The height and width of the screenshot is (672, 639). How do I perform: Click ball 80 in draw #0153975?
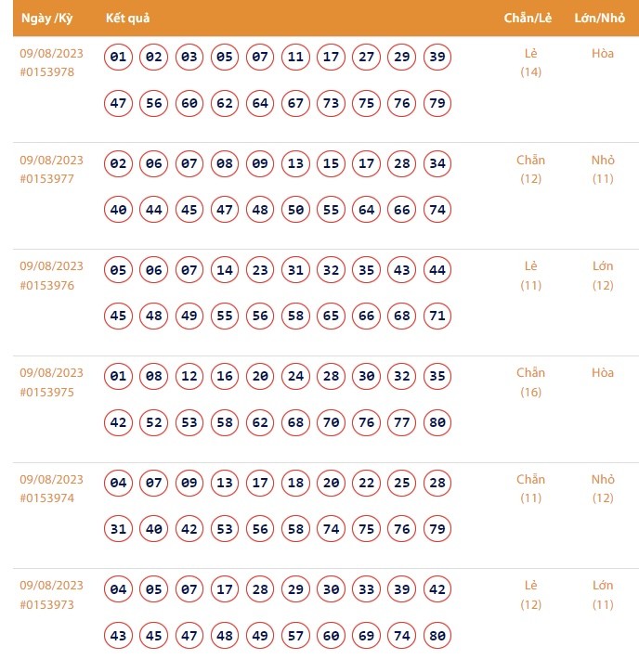click(437, 422)
